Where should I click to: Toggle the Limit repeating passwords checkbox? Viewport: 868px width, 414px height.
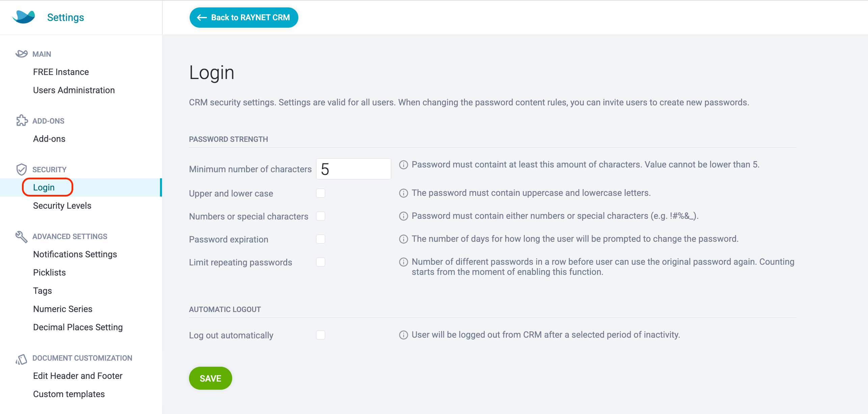tap(321, 262)
